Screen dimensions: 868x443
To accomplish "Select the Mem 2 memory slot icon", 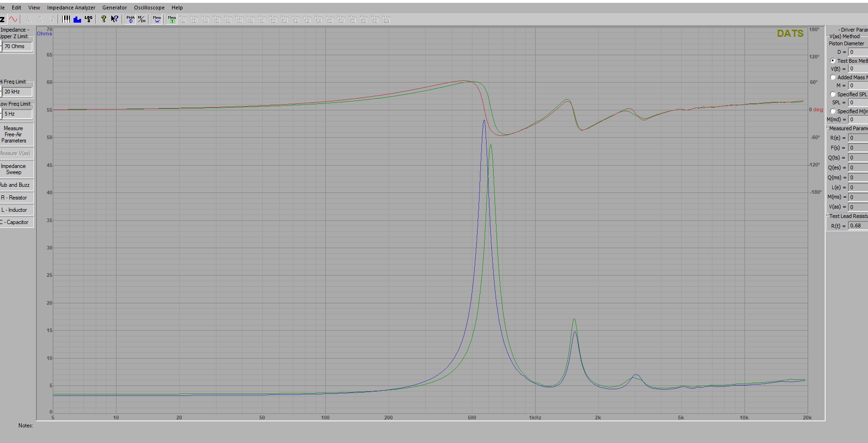I will pos(183,19).
